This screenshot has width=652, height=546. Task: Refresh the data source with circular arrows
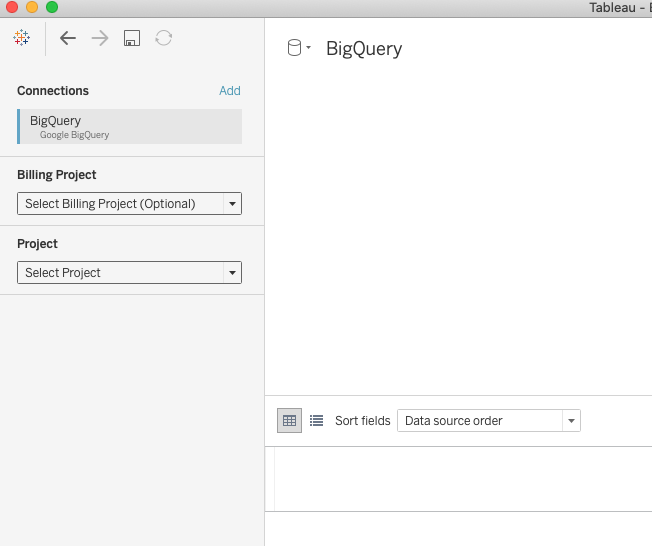[163, 38]
